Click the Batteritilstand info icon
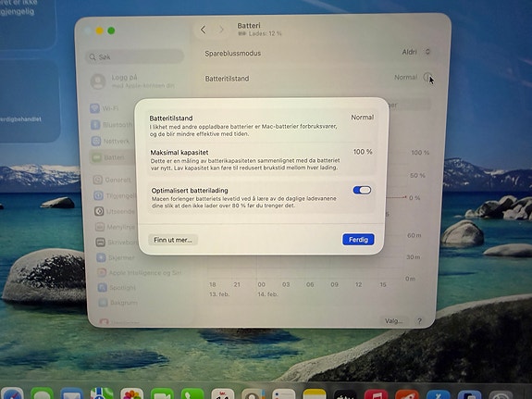This screenshot has width=532, height=399. point(427,78)
